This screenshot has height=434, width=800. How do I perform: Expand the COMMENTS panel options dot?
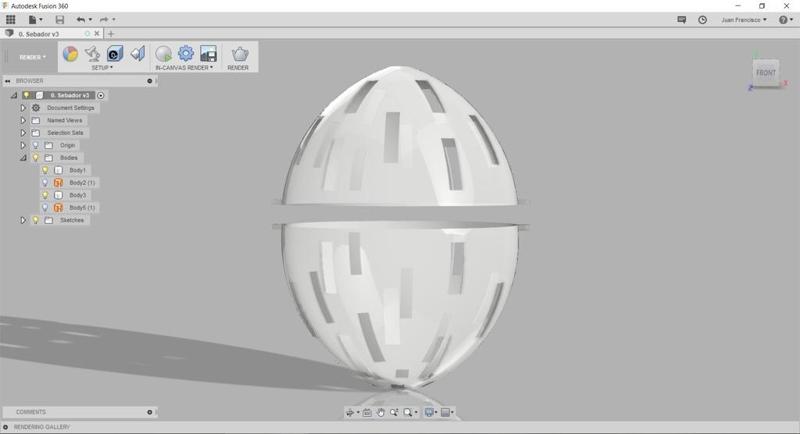tap(149, 412)
